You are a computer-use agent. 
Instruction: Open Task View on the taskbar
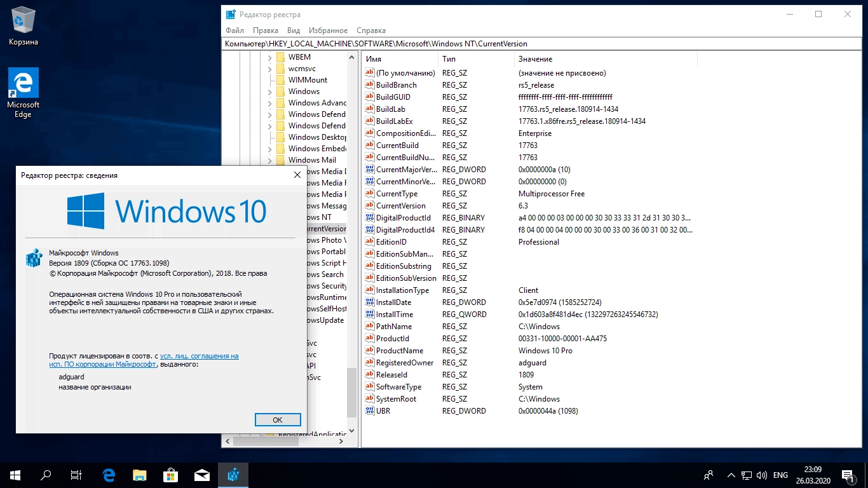[x=76, y=475]
